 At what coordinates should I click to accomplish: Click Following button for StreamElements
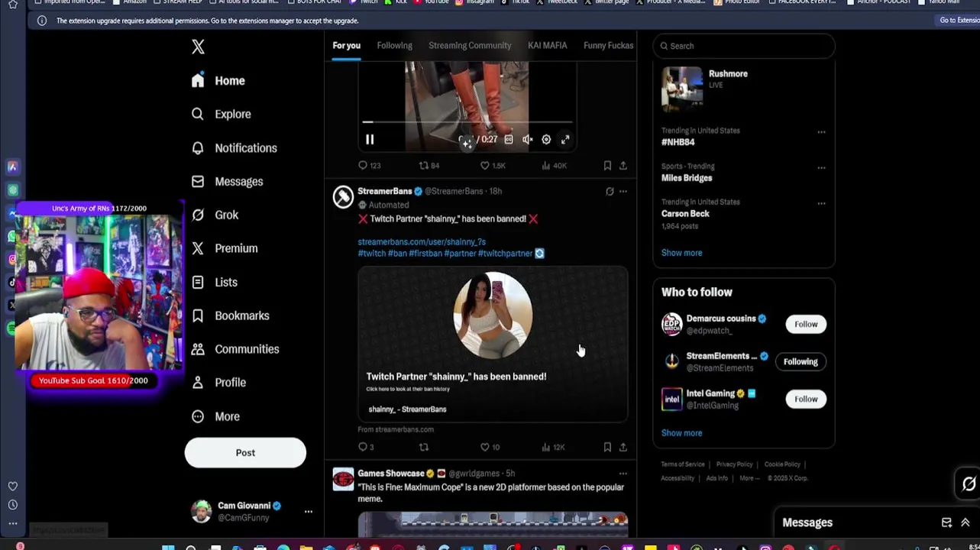coord(800,361)
